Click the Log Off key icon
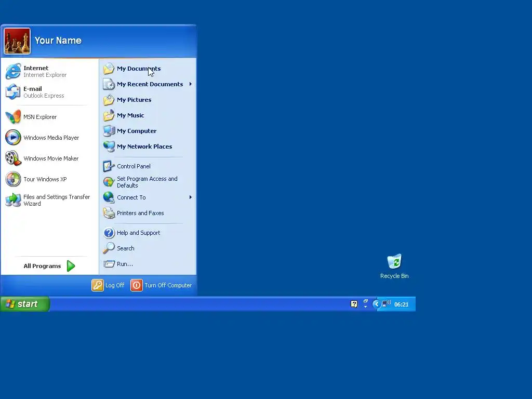 (x=97, y=285)
